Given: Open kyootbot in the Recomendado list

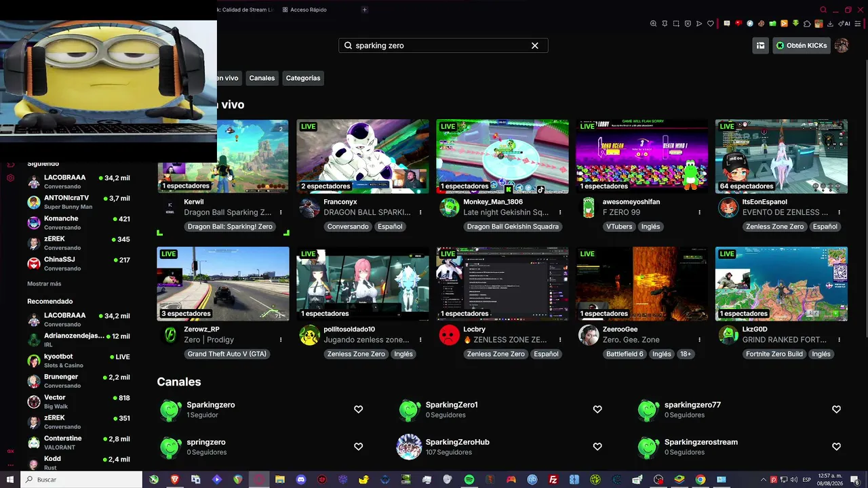Looking at the screenshot, I should point(79,361).
